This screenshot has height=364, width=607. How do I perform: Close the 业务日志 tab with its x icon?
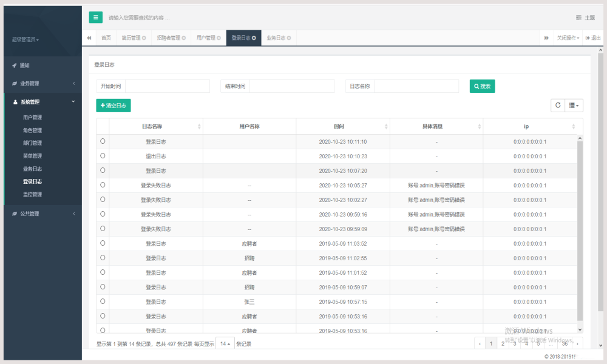(289, 38)
